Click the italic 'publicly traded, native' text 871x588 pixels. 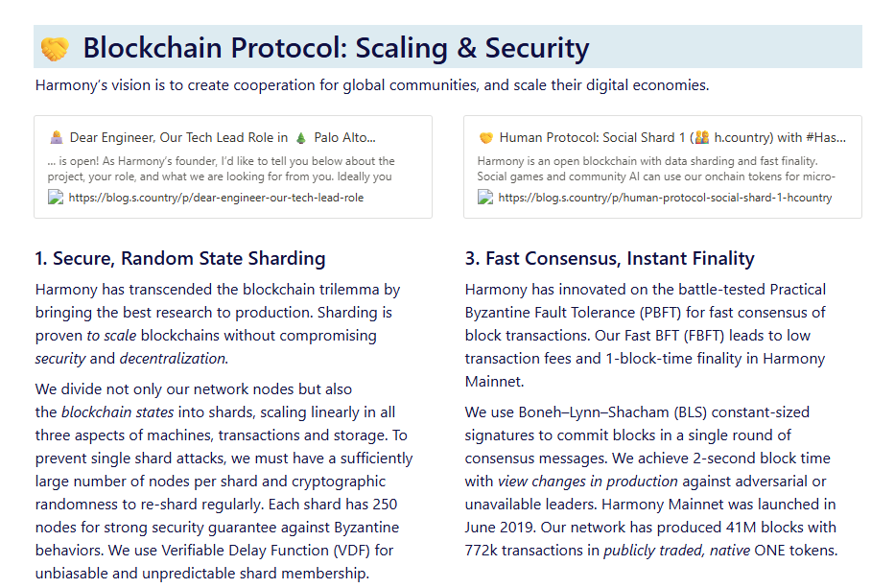[x=676, y=551]
